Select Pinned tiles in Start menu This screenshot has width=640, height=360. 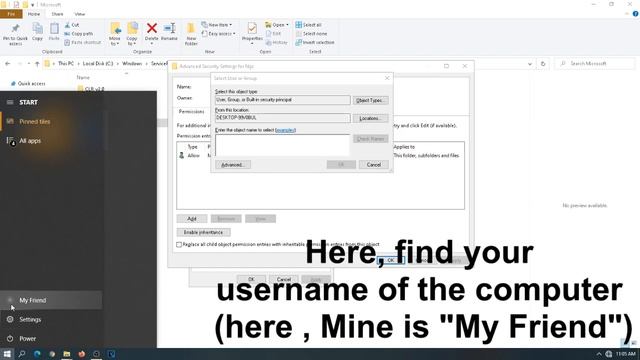coord(35,121)
